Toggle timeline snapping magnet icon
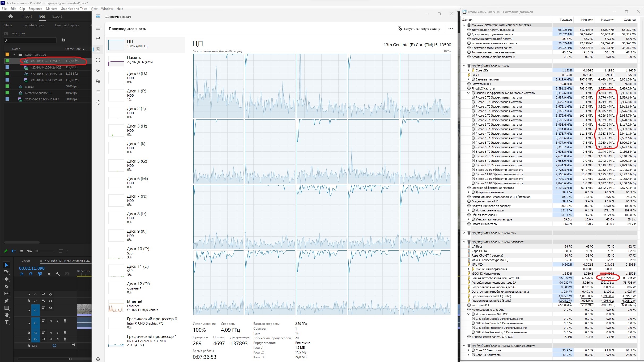Image resolution: width=644 pixels, height=362 pixels. [31, 274]
